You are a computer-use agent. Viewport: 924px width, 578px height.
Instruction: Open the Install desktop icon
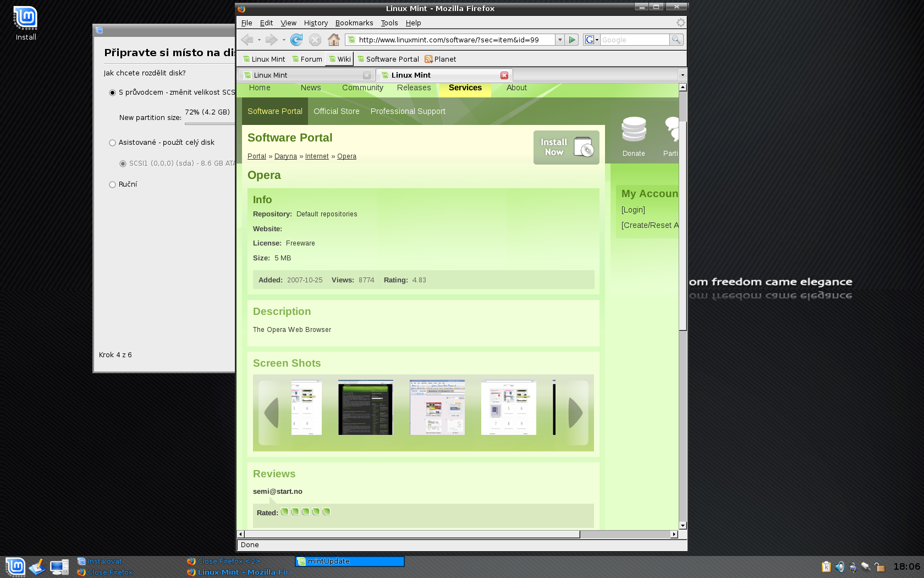[x=25, y=24]
